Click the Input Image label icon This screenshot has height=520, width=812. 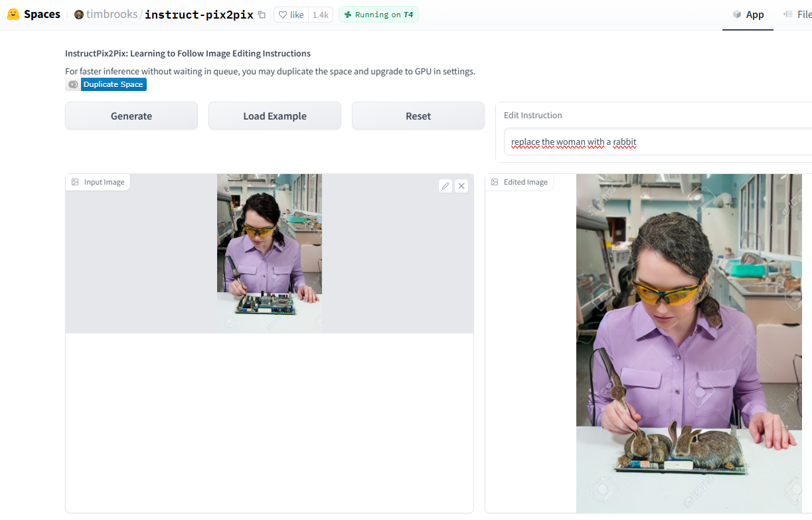point(75,182)
